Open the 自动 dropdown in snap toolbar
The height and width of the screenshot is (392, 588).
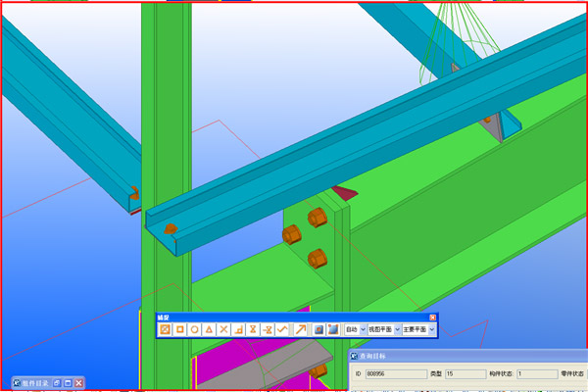click(x=364, y=330)
